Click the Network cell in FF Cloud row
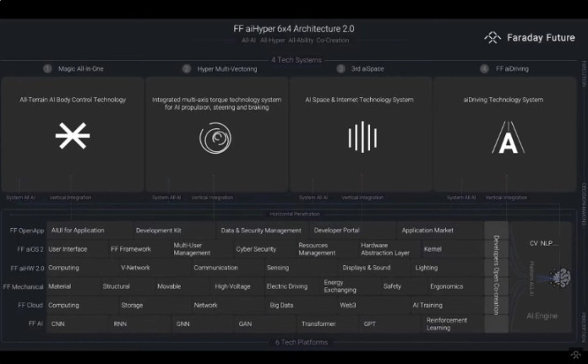 (228, 306)
